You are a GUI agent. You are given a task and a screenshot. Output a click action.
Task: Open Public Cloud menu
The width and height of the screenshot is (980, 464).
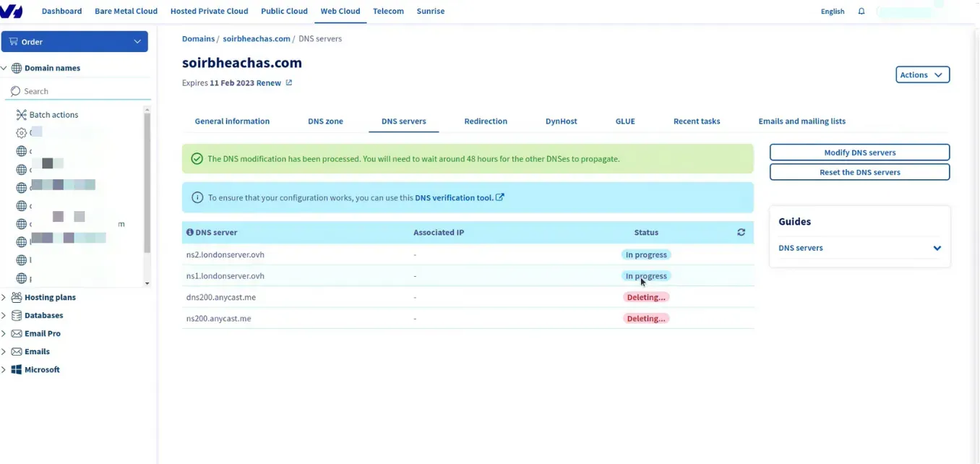coord(284,11)
